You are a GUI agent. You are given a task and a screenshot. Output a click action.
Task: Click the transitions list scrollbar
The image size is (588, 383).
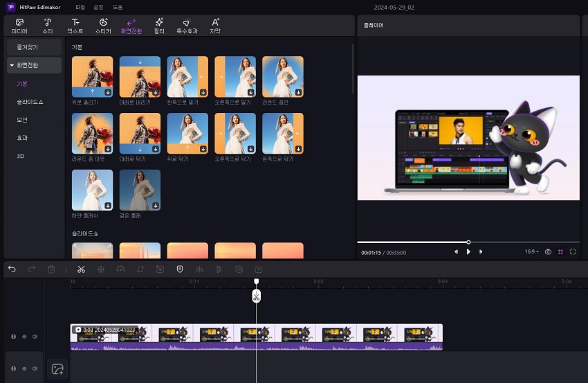[353, 69]
